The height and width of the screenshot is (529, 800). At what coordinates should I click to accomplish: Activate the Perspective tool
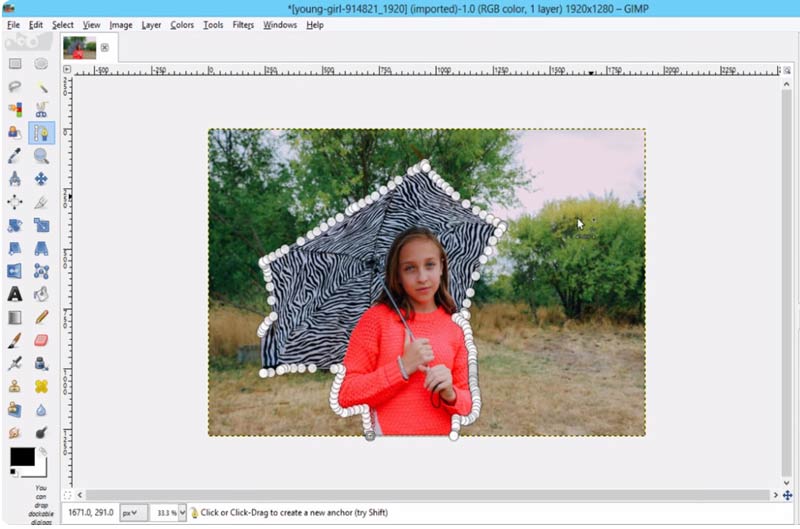(41, 248)
